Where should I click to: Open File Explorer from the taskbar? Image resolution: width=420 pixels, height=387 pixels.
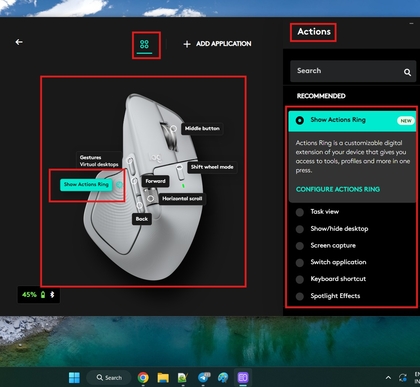point(163,378)
